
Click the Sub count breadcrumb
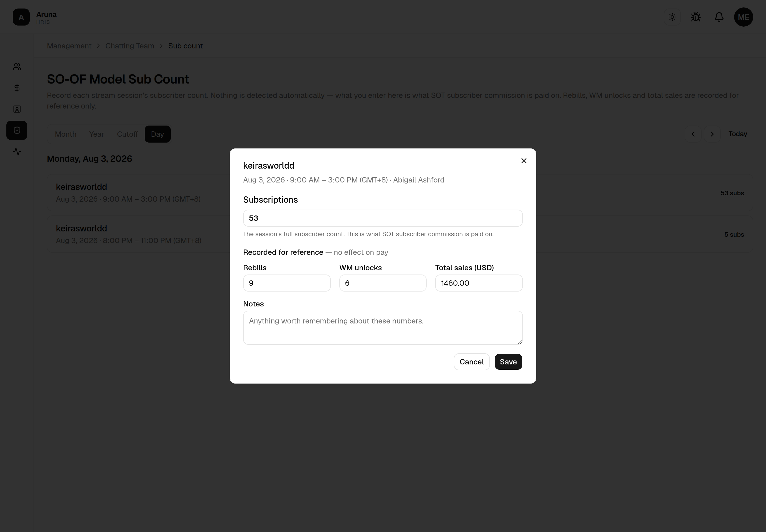[185, 46]
